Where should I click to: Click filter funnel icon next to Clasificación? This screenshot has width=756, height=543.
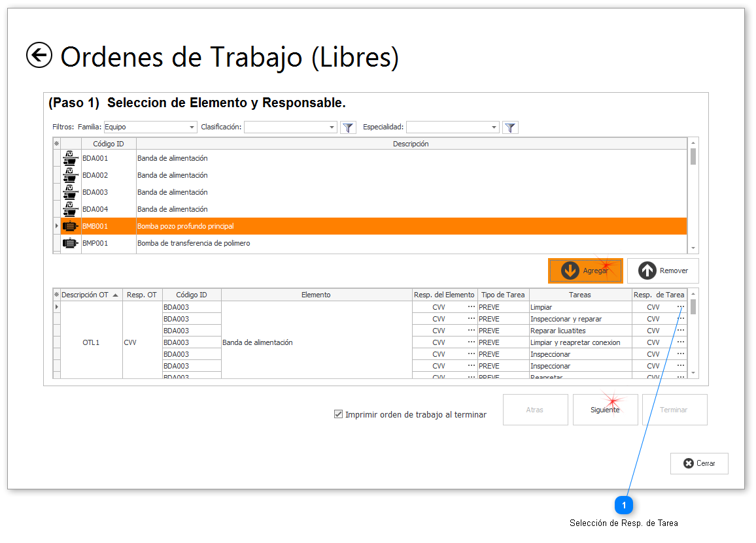pos(348,127)
